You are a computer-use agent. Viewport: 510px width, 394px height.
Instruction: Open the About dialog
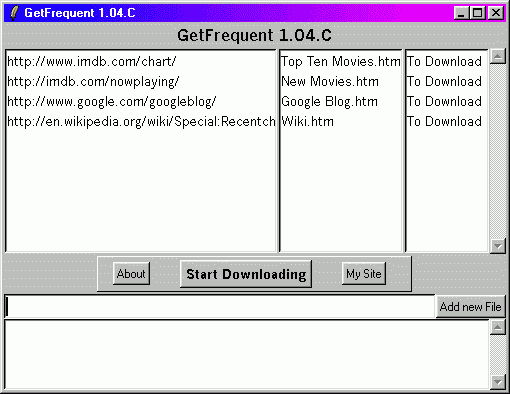(131, 274)
